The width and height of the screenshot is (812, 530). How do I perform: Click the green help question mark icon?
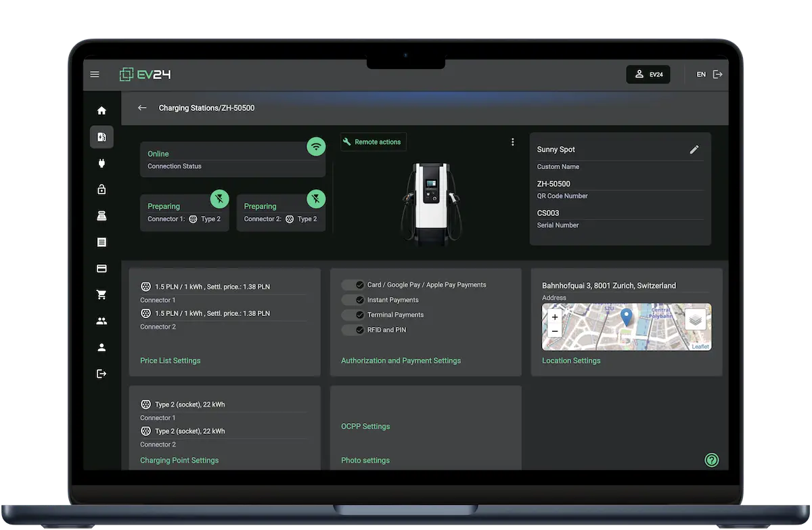(x=711, y=460)
